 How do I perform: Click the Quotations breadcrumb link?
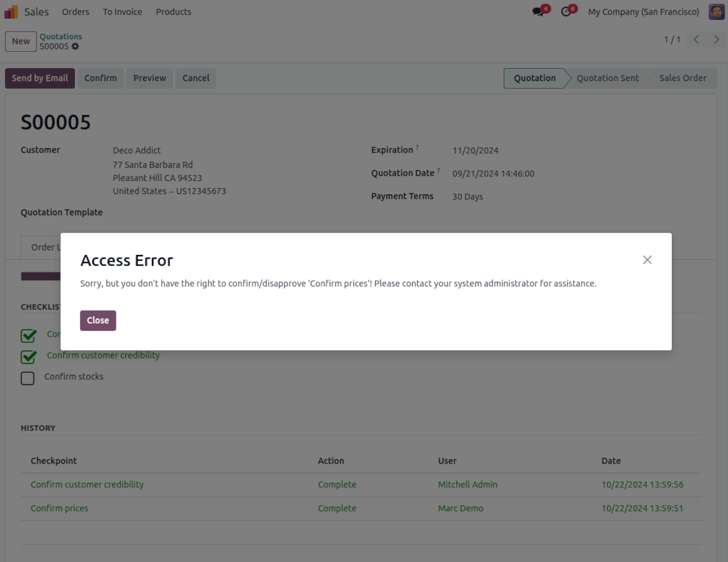(x=61, y=37)
